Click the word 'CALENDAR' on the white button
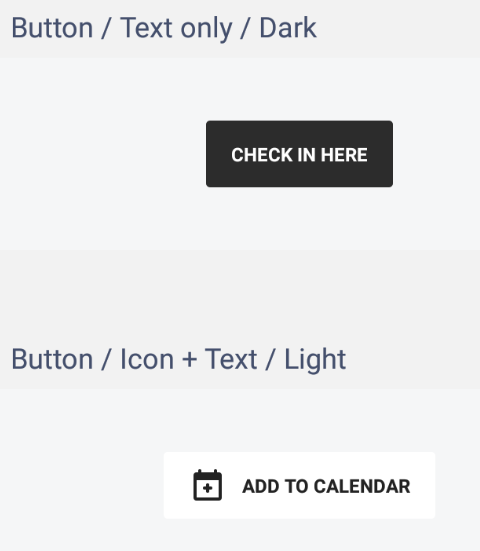Image resolution: width=480 pixels, height=551 pixels. 362,486
